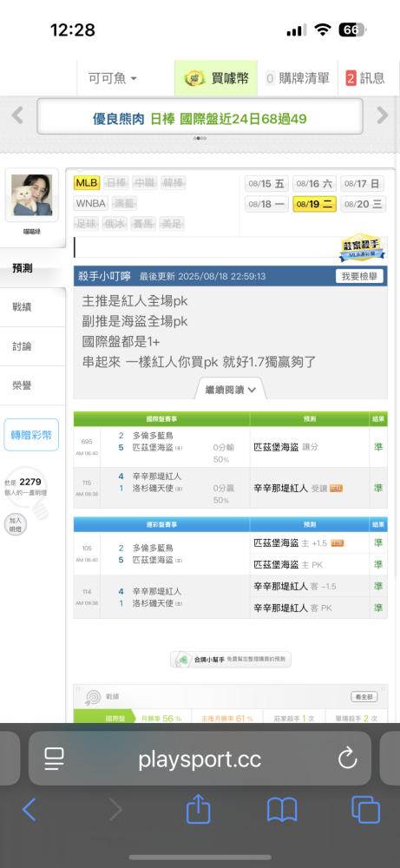
Task: Show previous banner with the left arrow
Action: click(x=17, y=115)
